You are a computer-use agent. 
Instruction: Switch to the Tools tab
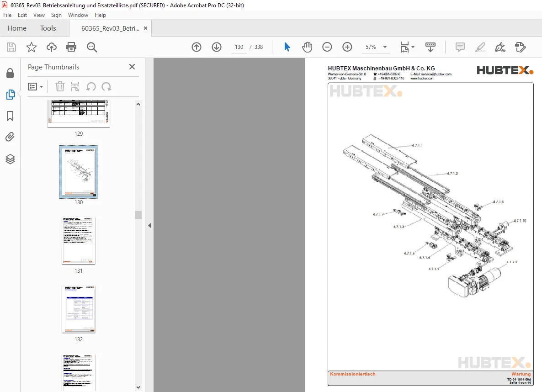(48, 28)
